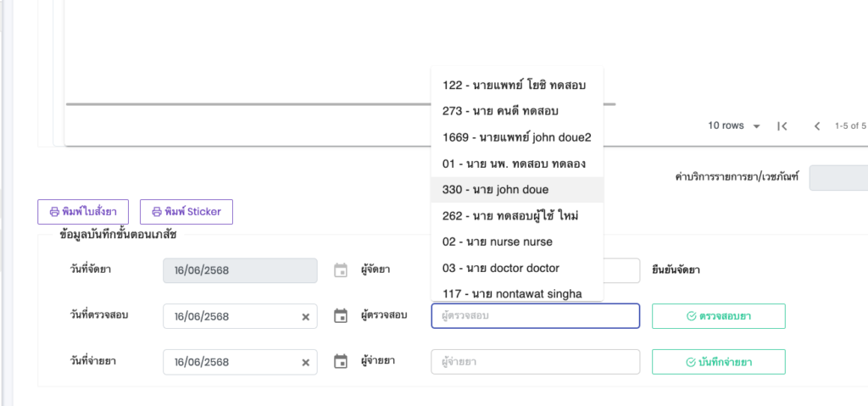This screenshot has width=868, height=406.
Task: Click the พิมพ์ Sticker button
Action: tap(186, 211)
